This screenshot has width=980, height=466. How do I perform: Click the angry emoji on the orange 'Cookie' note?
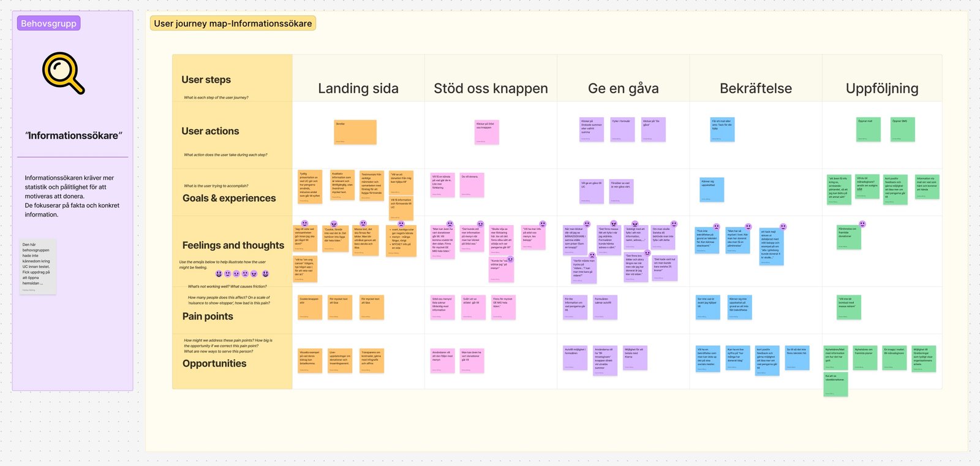[334, 224]
